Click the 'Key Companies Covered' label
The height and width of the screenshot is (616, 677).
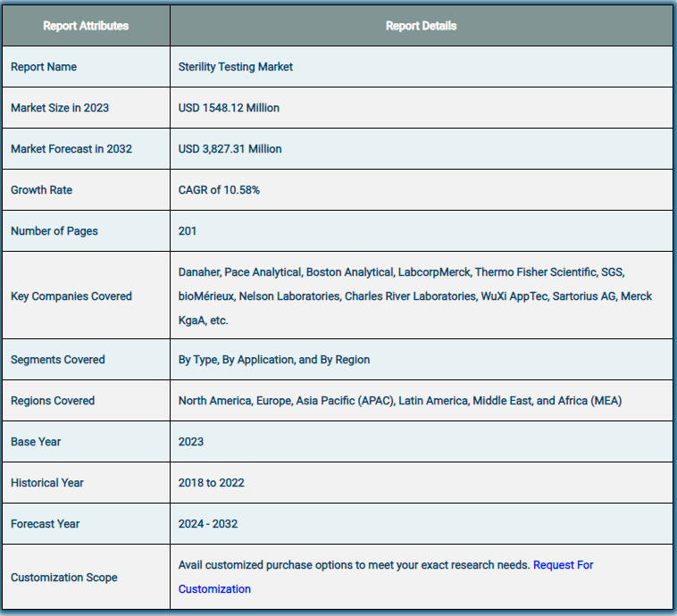pyautogui.click(x=71, y=296)
